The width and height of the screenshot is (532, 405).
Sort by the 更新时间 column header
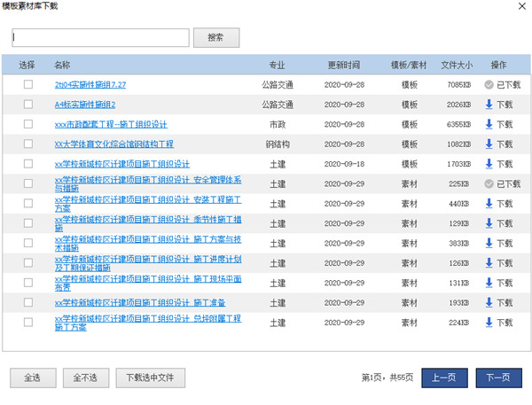point(344,65)
